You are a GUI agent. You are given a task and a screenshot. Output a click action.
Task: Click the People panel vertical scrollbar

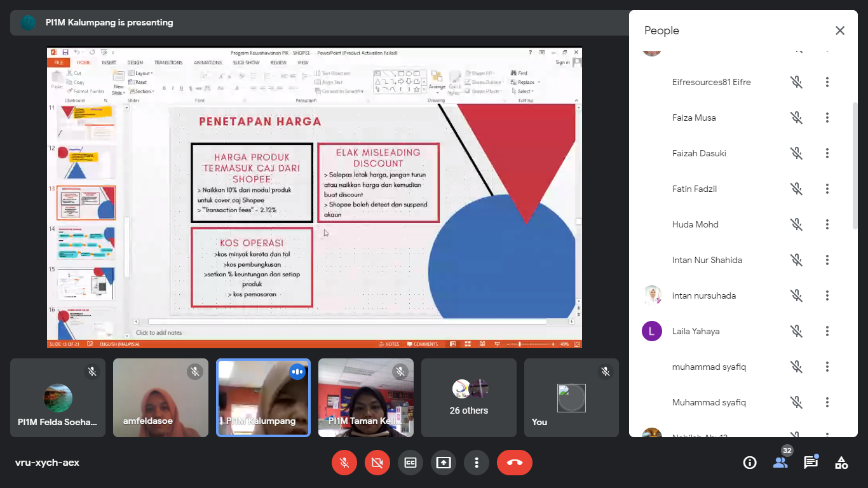[x=855, y=165]
